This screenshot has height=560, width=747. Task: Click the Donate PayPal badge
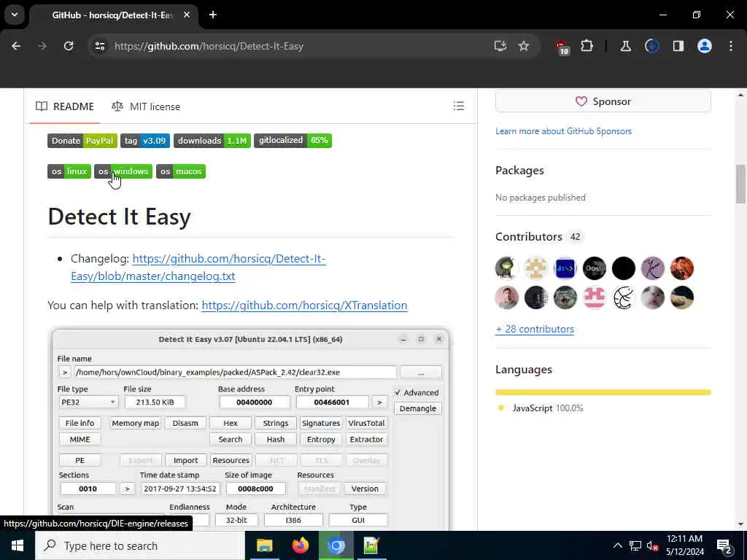82,141
